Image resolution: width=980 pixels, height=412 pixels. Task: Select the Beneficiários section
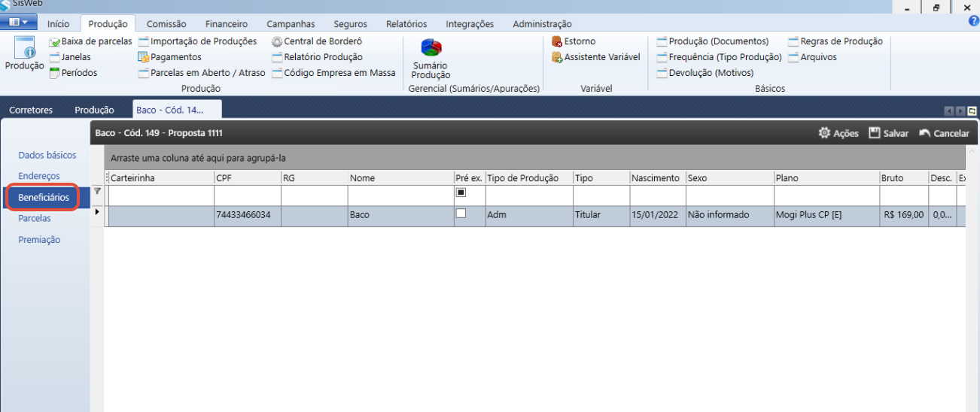pos(44,198)
